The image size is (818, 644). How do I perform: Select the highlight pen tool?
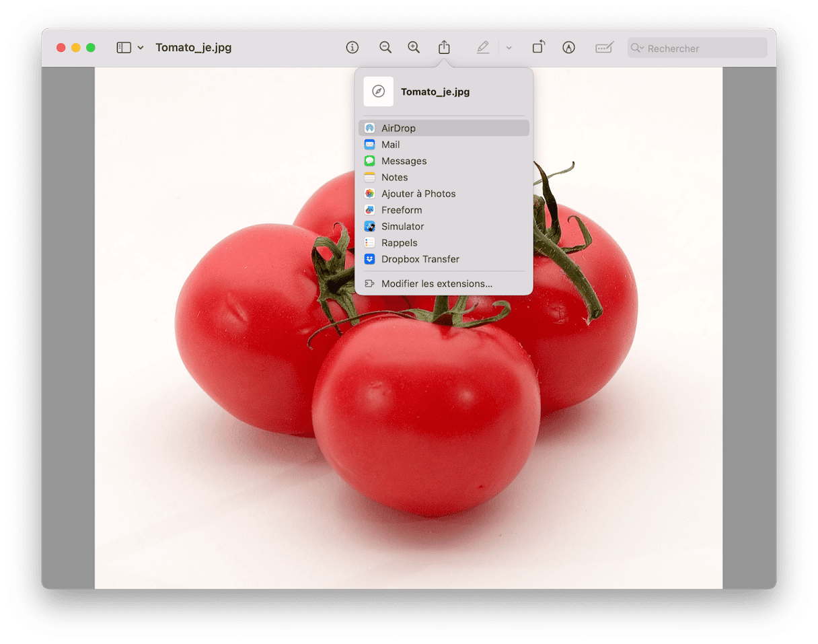coord(483,48)
